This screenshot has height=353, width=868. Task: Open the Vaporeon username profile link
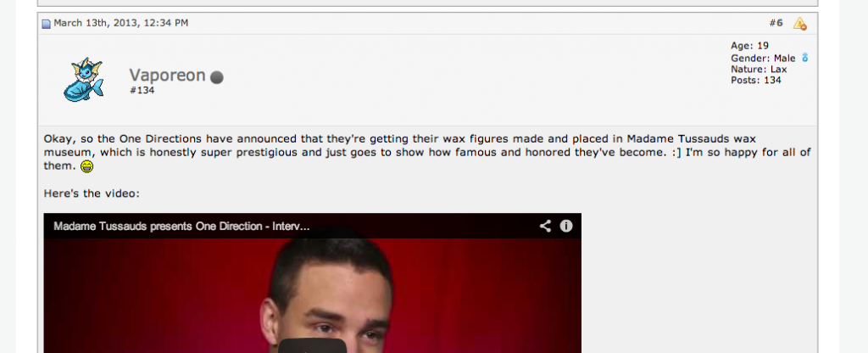click(x=167, y=76)
